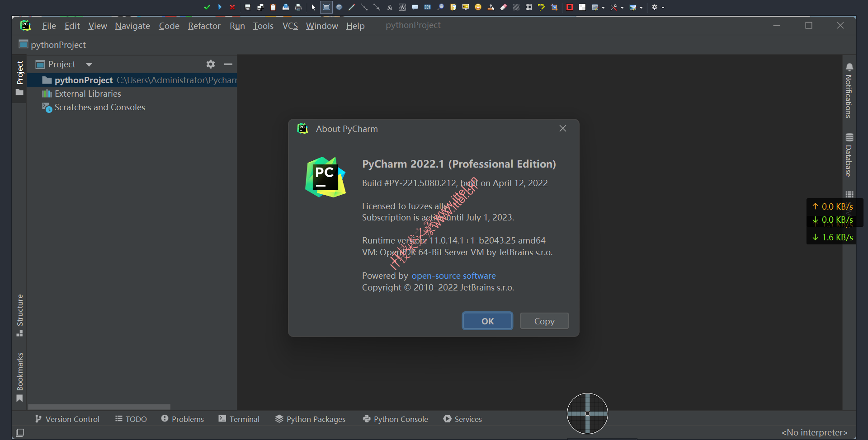
Task: Open the Python Packages tool window
Action: pyautogui.click(x=311, y=419)
